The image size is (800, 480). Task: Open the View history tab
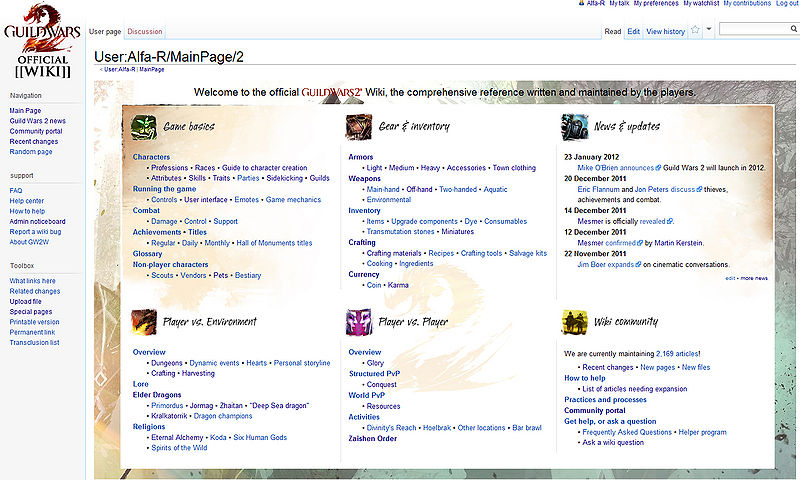coord(666,31)
